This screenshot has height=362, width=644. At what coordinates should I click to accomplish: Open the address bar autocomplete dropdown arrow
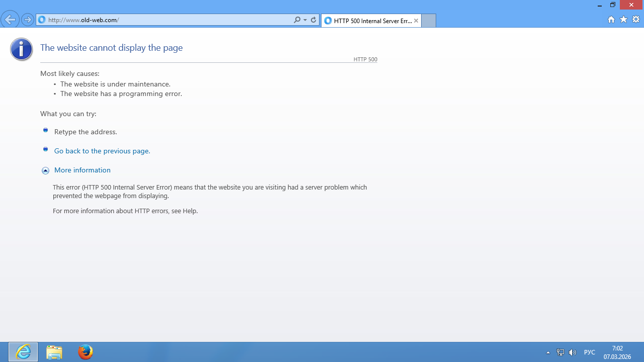(305, 20)
